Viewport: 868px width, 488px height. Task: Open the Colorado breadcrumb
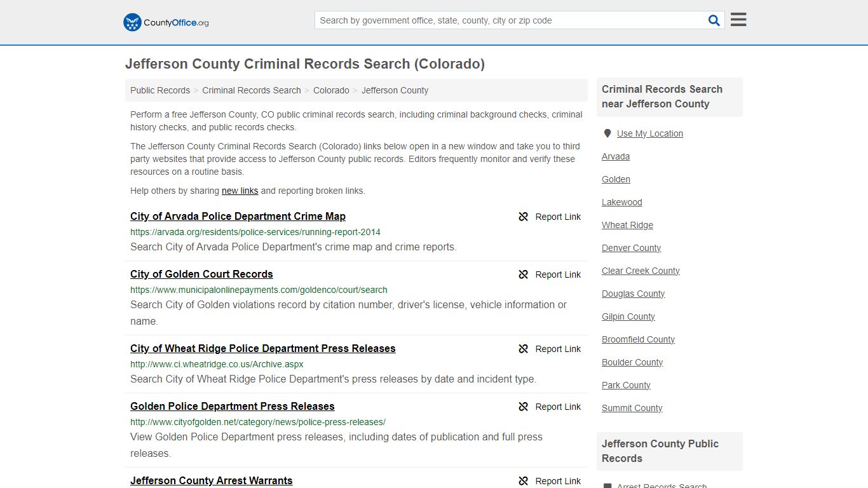click(x=331, y=90)
